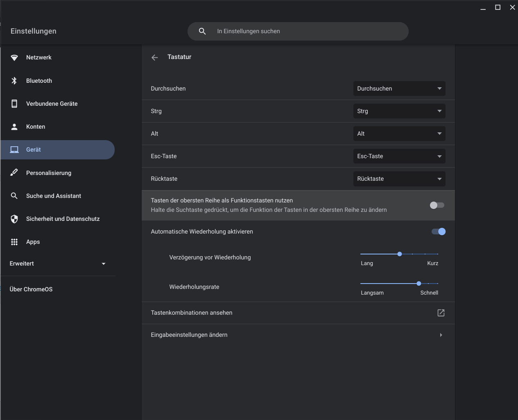Click the Sicherheit und Datenschutz shield icon
The width and height of the screenshot is (518, 420).
(14, 219)
